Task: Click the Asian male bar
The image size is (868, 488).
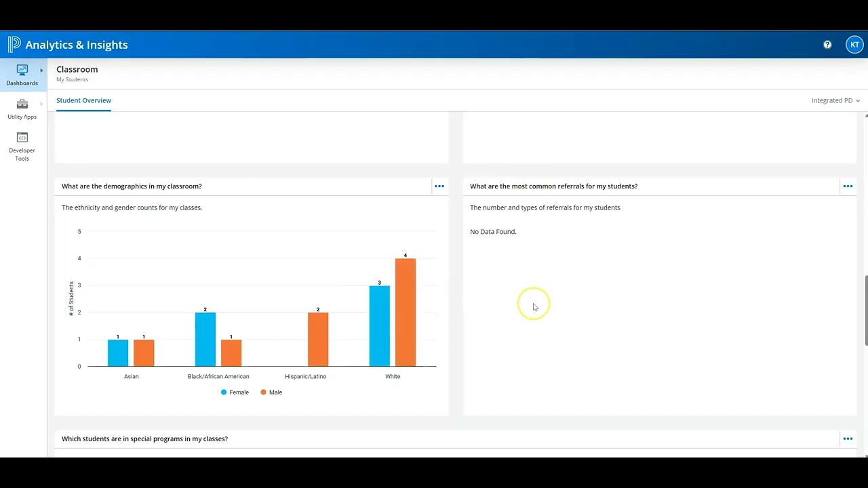Action: 144,353
